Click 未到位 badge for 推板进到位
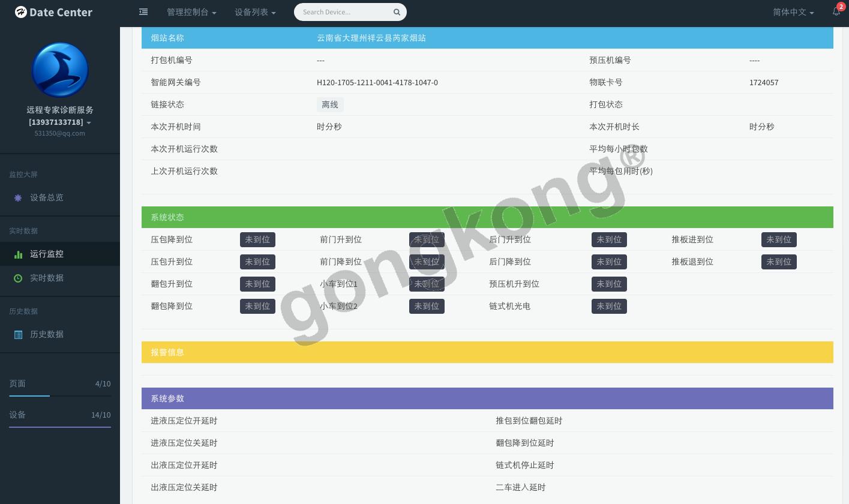The height and width of the screenshot is (504, 849). tap(779, 239)
